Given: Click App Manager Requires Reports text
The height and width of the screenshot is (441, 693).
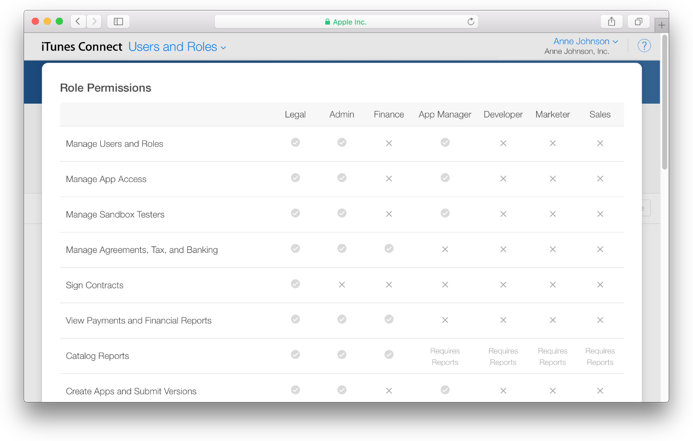Looking at the screenshot, I should tap(445, 357).
